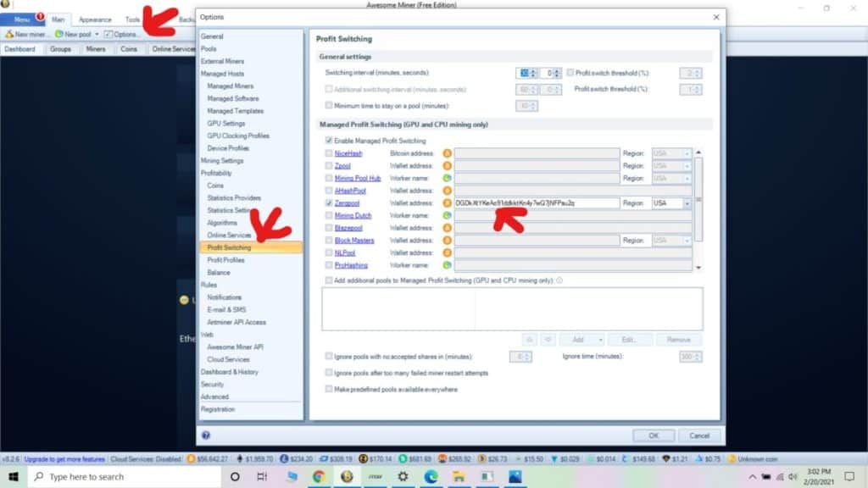Click the coin icon in the Blazepool row
The width and height of the screenshot is (868, 488).
pyautogui.click(x=448, y=228)
